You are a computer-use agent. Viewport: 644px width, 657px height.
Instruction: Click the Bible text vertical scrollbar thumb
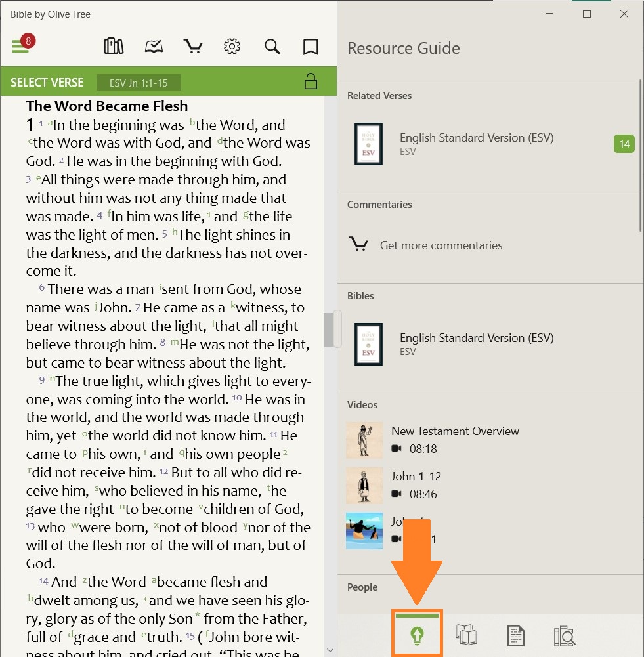click(x=330, y=329)
